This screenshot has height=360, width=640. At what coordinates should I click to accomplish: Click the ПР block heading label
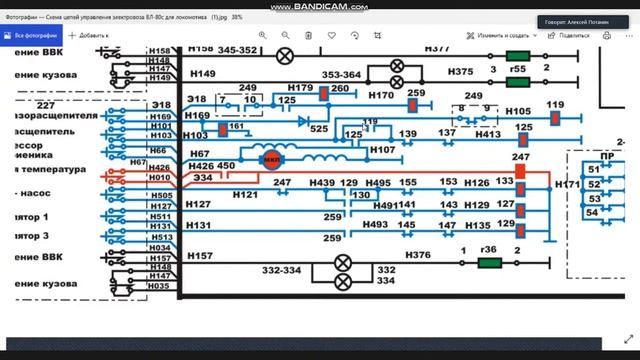point(607,157)
